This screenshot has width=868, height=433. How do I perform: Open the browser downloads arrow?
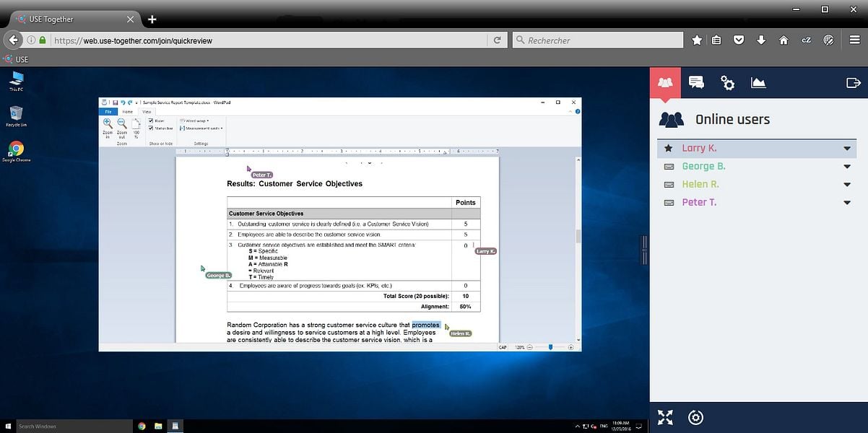click(761, 40)
